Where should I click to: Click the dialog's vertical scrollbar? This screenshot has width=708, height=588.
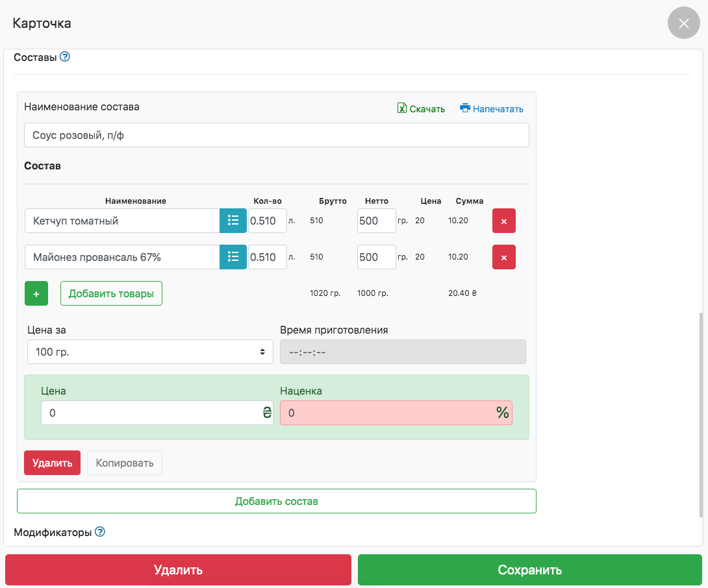(x=700, y=414)
